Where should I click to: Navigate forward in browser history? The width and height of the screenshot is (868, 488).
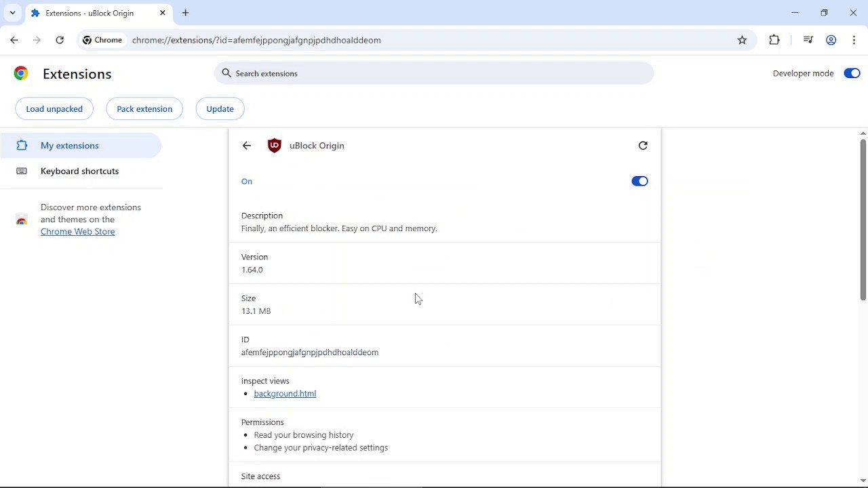[37, 40]
